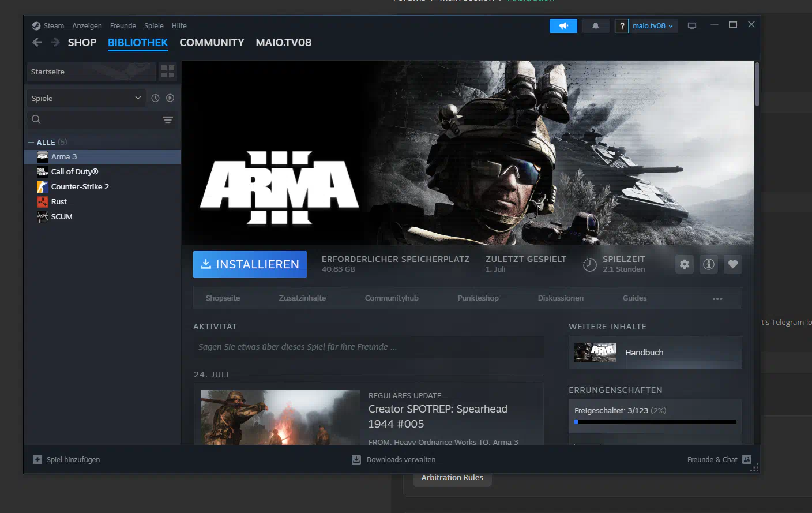
Task: Click the Startseite button
Action: 91,72
